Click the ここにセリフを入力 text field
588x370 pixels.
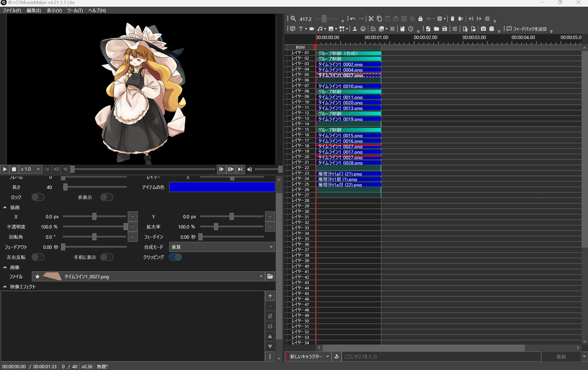pyautogui.click(x=441, y=356)
